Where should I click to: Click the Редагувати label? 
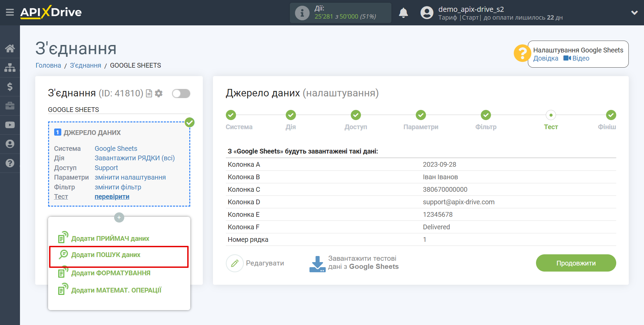pos(265,263)
